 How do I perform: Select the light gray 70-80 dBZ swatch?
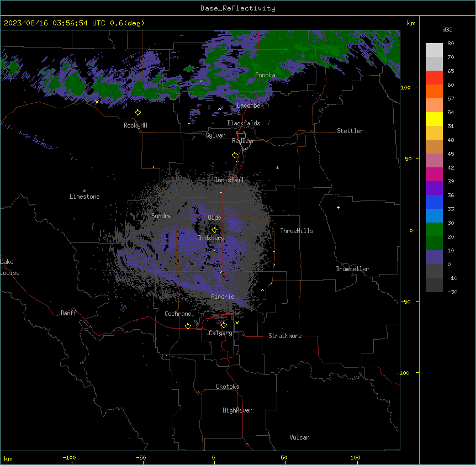point(434,50)
